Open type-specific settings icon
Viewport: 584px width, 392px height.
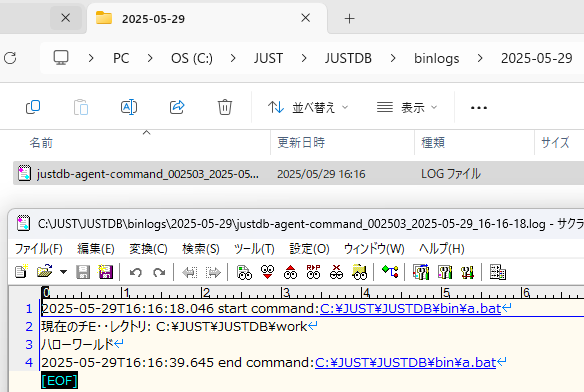(445, 272)
